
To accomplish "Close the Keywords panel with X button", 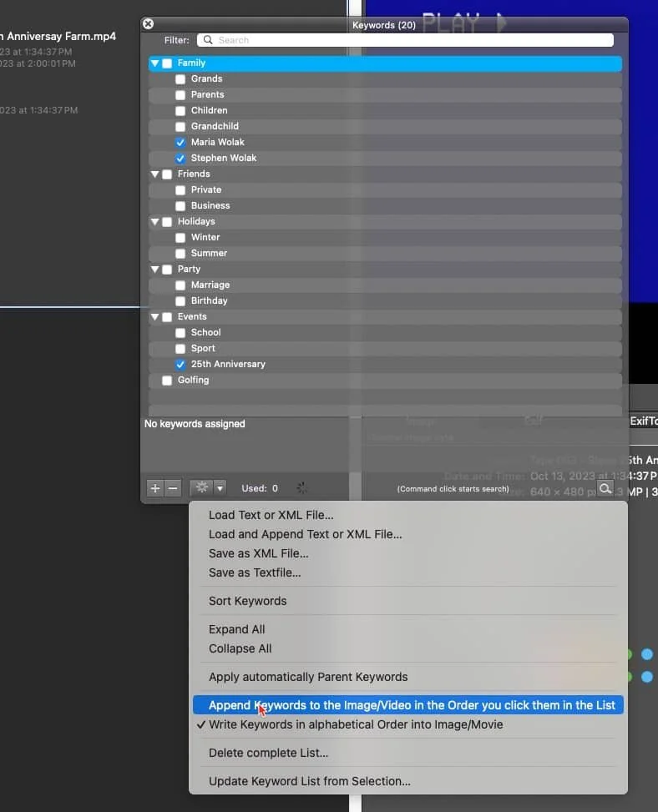I will [148, 24].
